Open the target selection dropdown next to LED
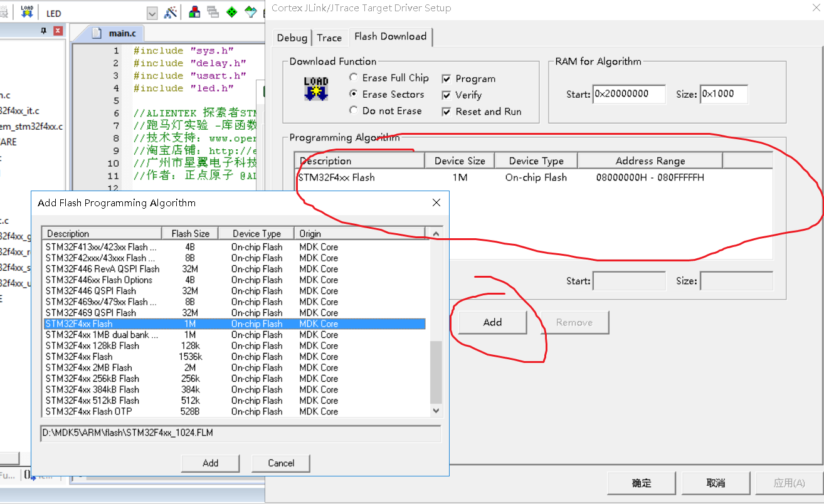Screen dimensions: 824x504 tap(152, 12)
